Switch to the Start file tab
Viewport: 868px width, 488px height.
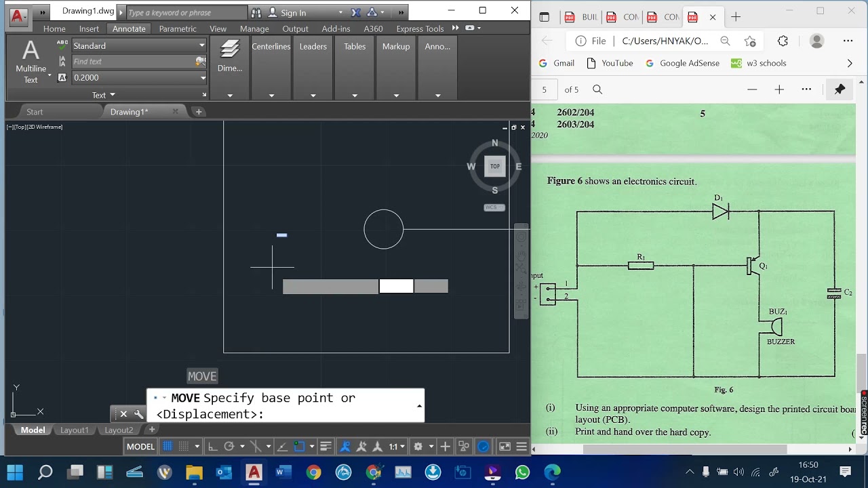[35, 112]
